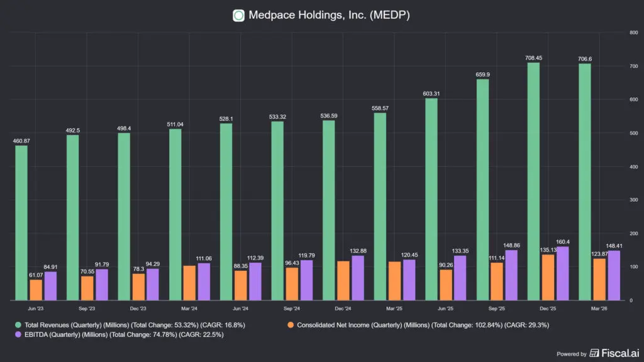The image size is (644, 362).
Task: Click the Total Revenues legend label
Action: (x=135, y=325)
